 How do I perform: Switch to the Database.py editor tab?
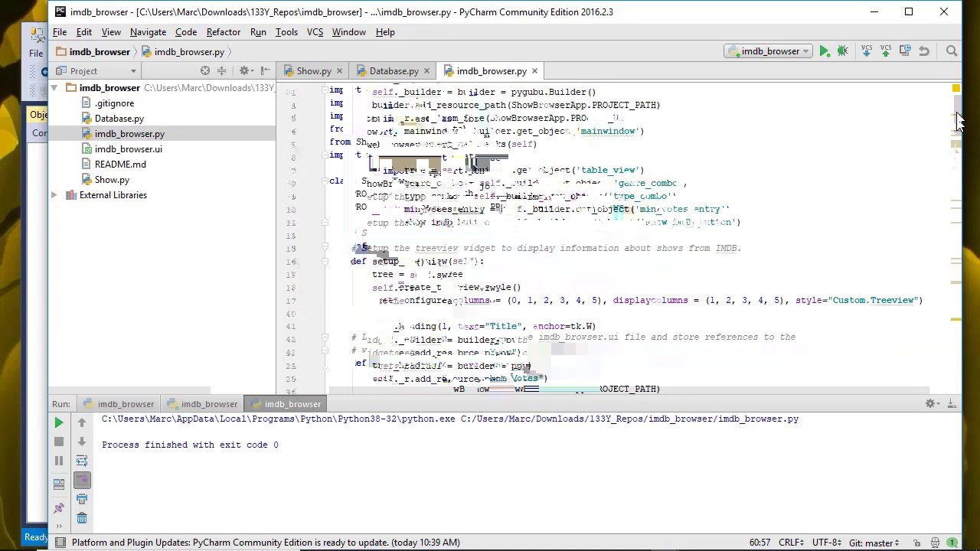coord(394,71)
